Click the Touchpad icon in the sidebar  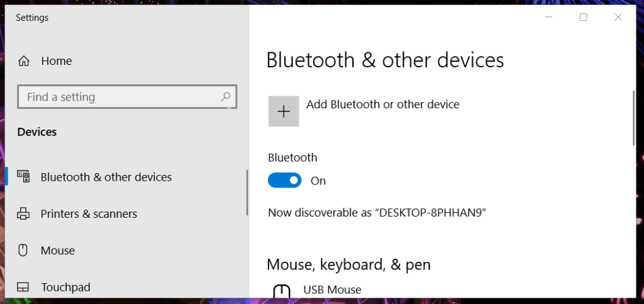23,287
